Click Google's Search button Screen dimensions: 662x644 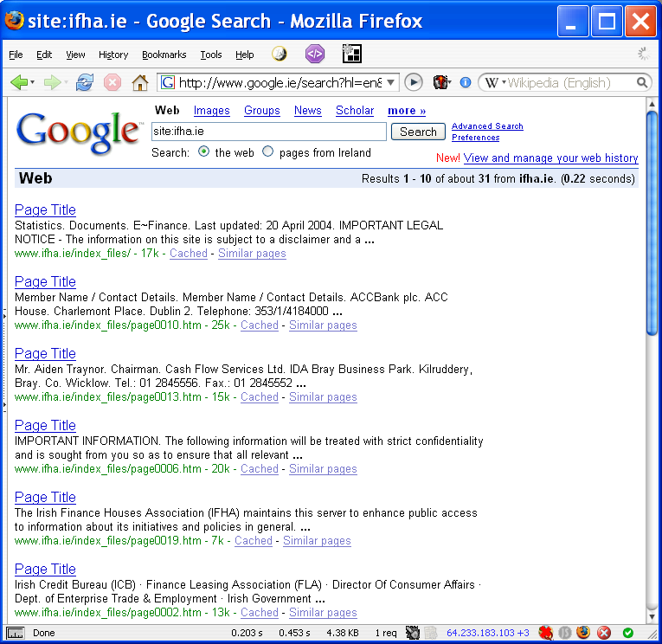pyautogui.click(x=418, y=132)
